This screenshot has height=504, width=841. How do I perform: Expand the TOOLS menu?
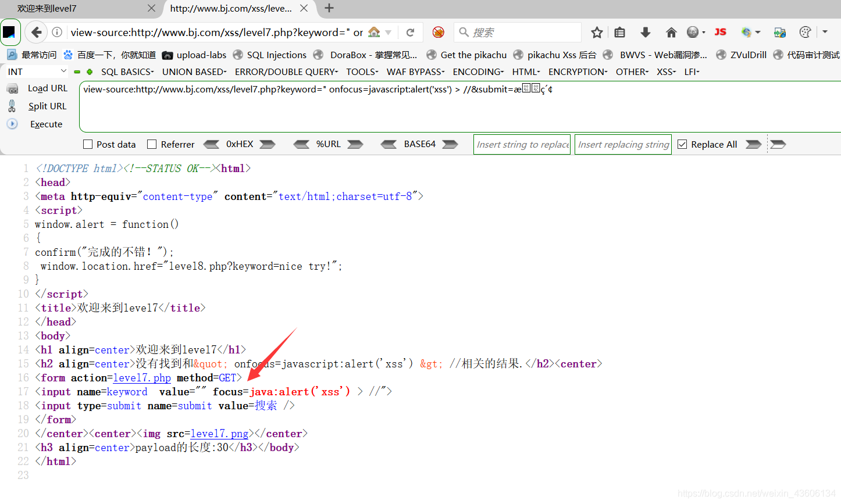point(362,72)
